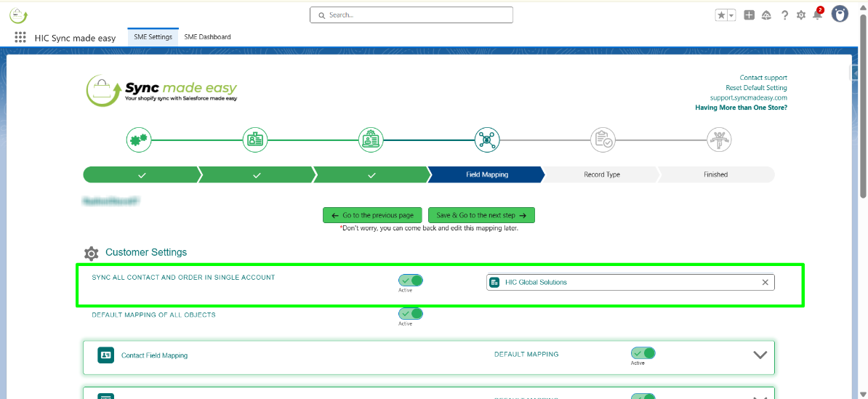868x399 pixels.
Task: Open the favorites list dropdown arrow
Action: [x=731, y=15]
